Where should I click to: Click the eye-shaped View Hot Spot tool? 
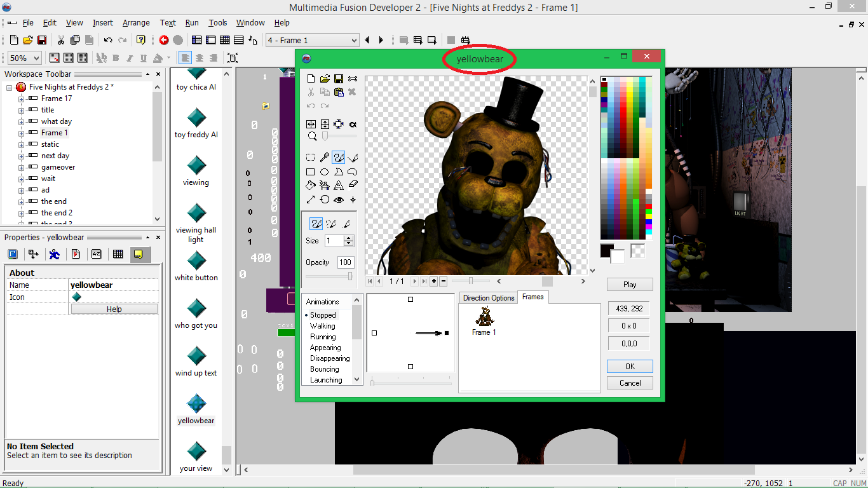339,200
